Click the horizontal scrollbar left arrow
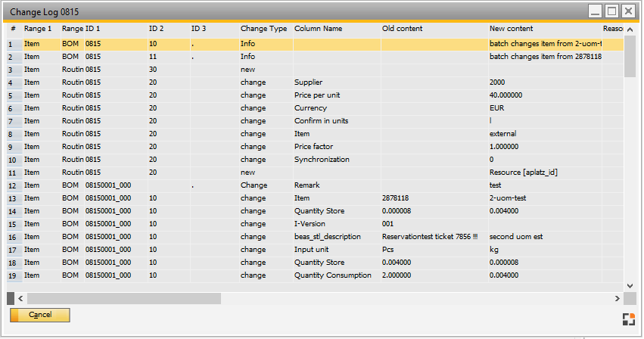Viewport: 644px width, 339px height. pos(19,298)
